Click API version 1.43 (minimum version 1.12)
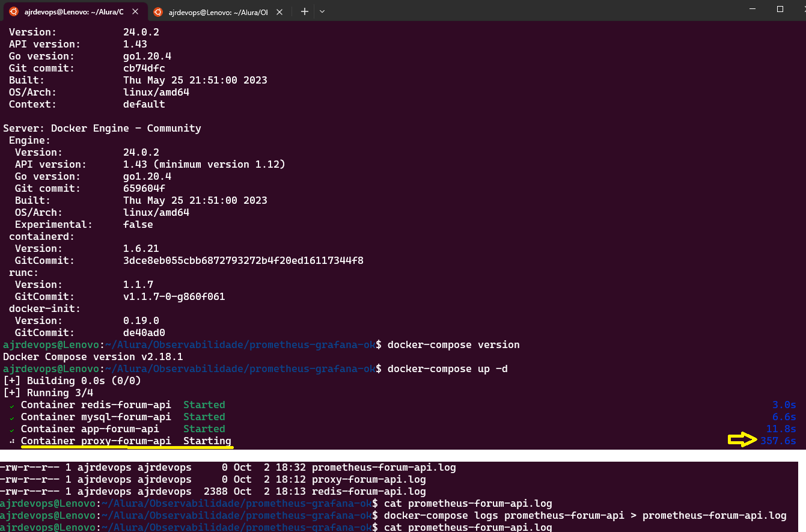This screenshot has width=806, height=532. click(204, 164)
